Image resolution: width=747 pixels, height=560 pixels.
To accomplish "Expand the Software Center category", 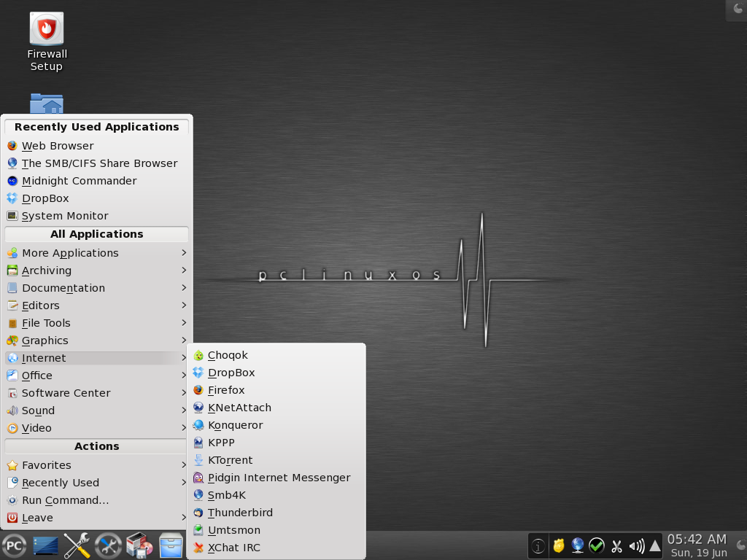I will tap(97, 393).
